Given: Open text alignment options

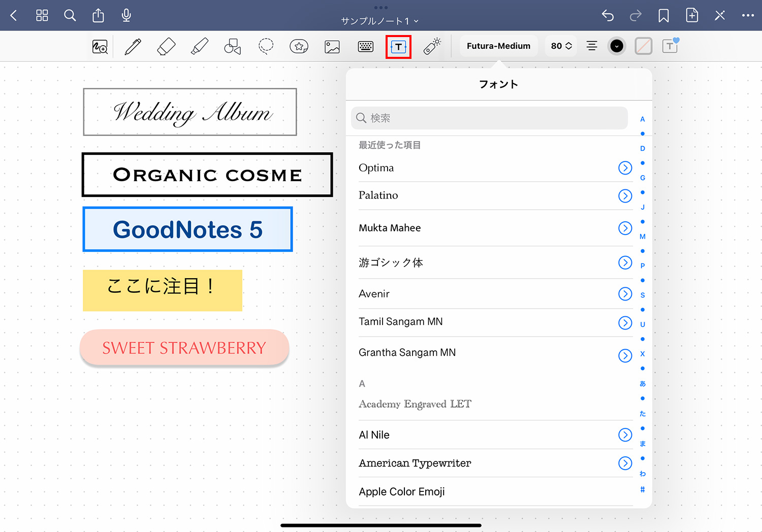Looking at the screenshot, I should coord(592,46).
